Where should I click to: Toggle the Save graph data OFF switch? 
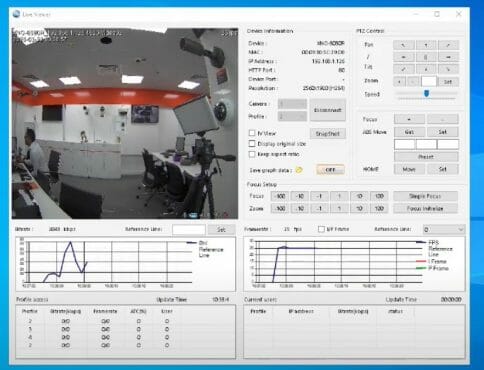tap(330, 170)
